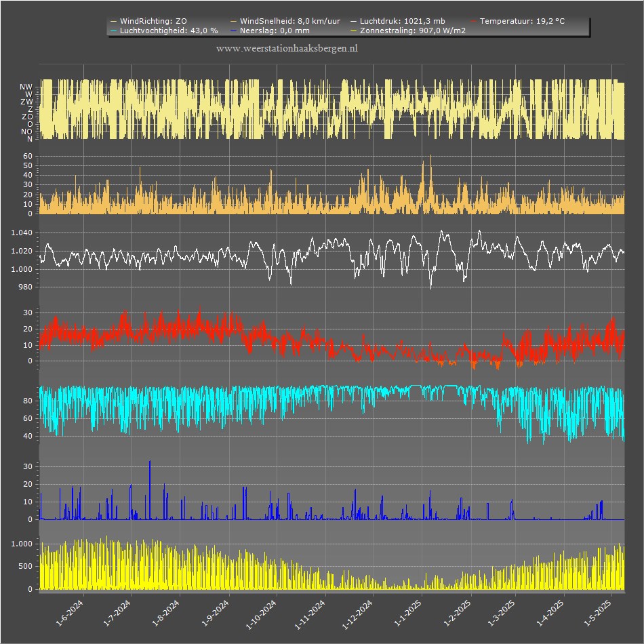The width and height of the screenshot is (644, 644).
Task: Click the 50 wind speed axis label
Action: [x=28, y=165]
